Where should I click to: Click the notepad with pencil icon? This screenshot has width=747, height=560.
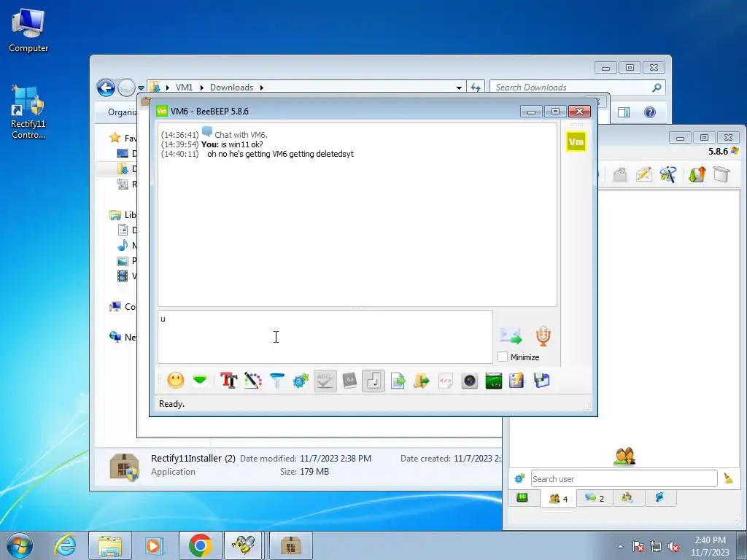tap(517, 381)
